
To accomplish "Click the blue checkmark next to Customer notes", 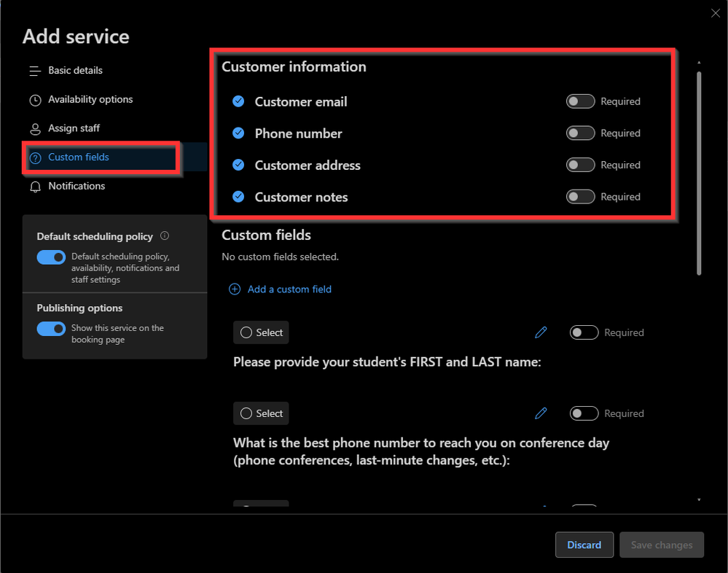I will tap(238, 197).
